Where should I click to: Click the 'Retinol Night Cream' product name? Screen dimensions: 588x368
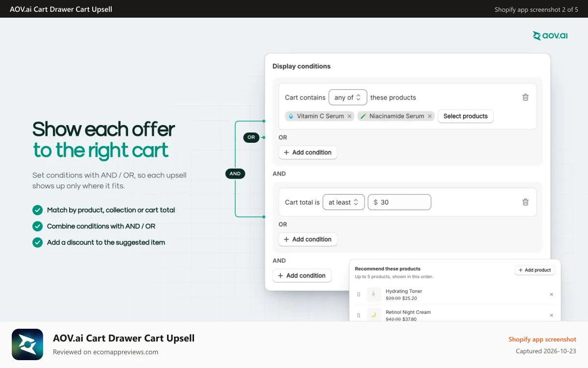pos(408,312)
